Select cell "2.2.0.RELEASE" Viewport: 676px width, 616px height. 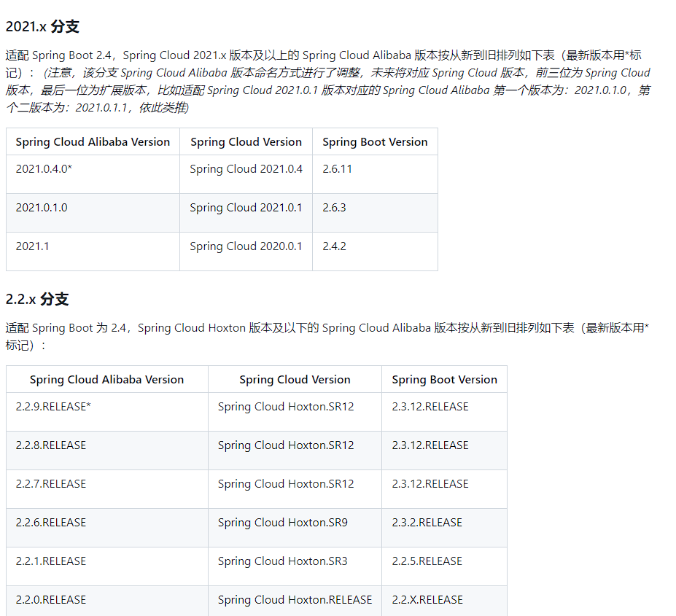107,601
